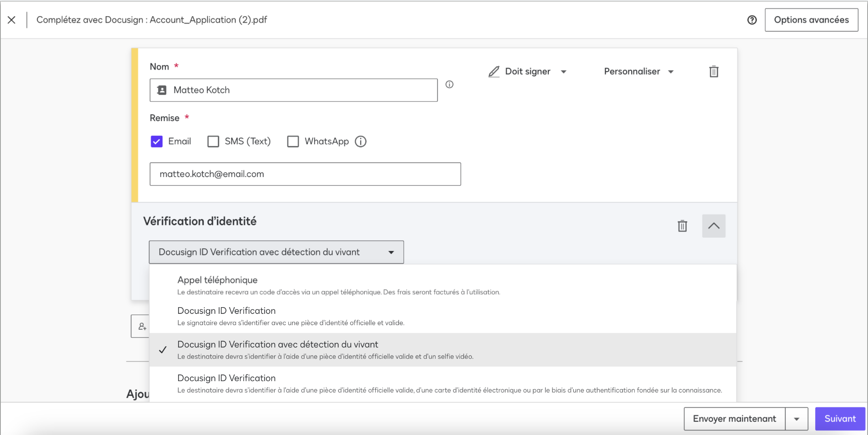
Task: Click the add recipient person icon
Action: [142, 326]
